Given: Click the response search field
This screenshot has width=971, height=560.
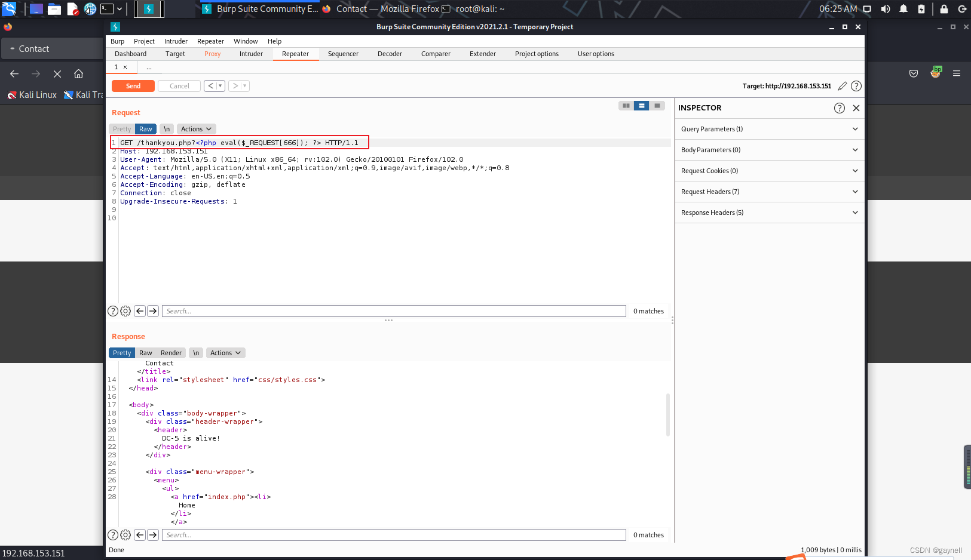Looking at the screenshot, I should [x=394, y=535].
